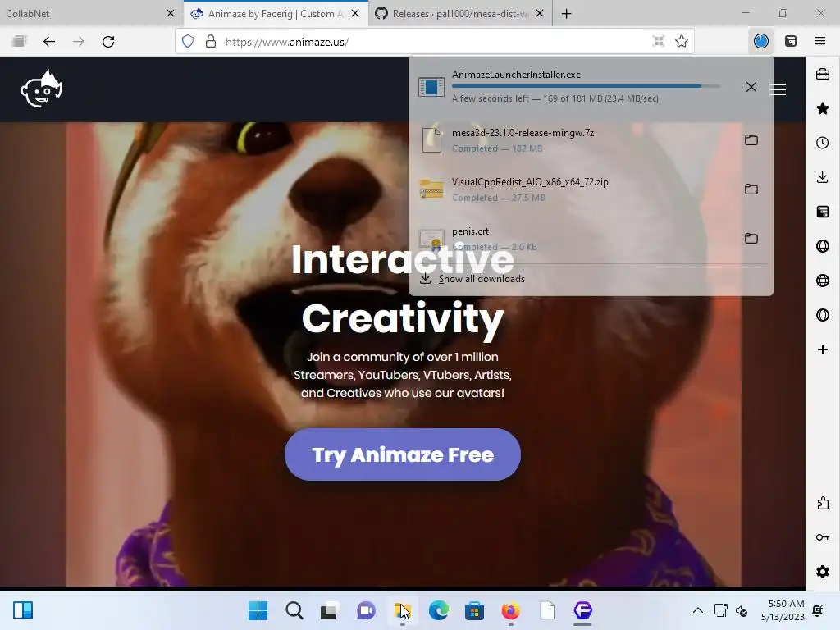Viewport: 840px width, 630px height.
Task: Open Microsoft Store from the taskbar
Action: (x=474, y=610)
